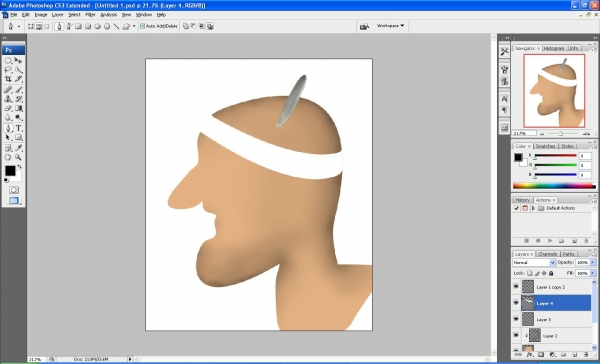Viewport: 600px width, 364px height.
Task: Hide Layer 3 visibility eye
Action: point(516,319)
